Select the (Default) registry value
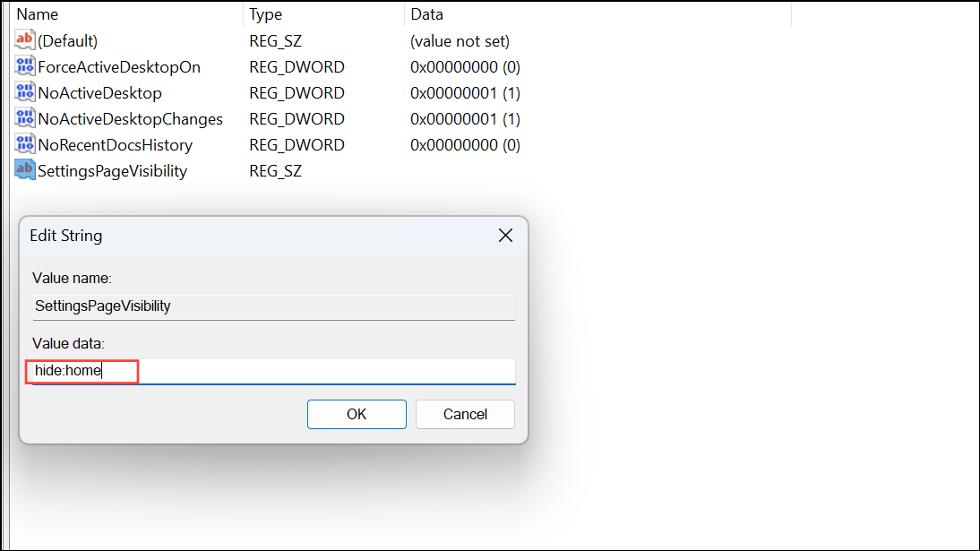This screenshot has height=551, width=980. point(64,40)
